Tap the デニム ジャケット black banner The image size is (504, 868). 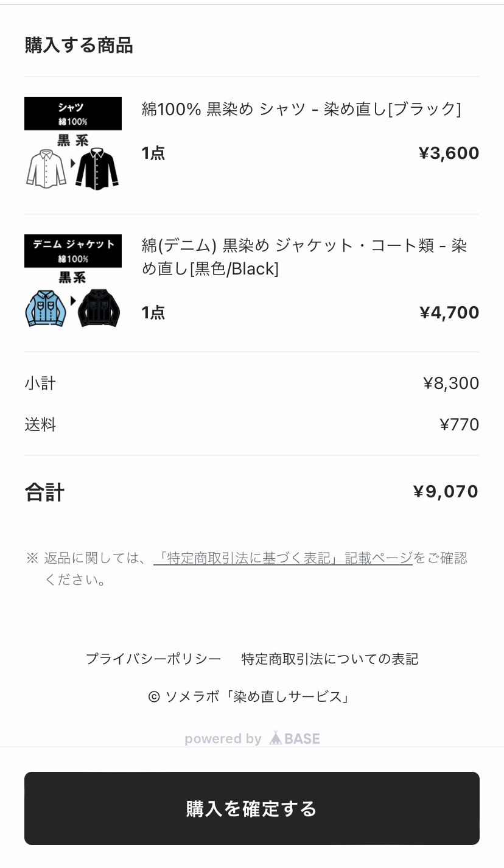click(x=72, y=250)
